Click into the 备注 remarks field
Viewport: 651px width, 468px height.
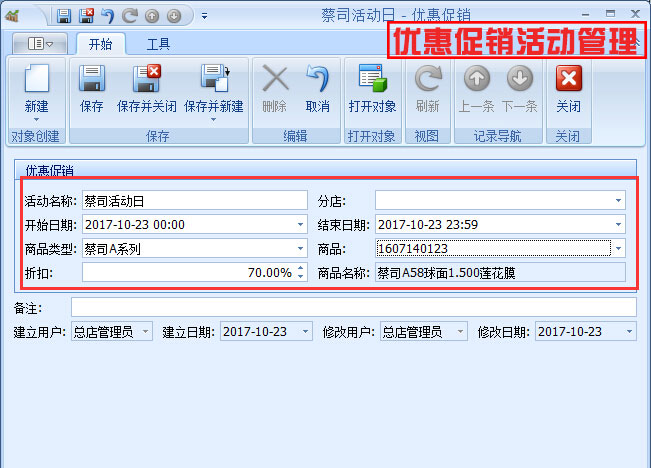[353, 306]
